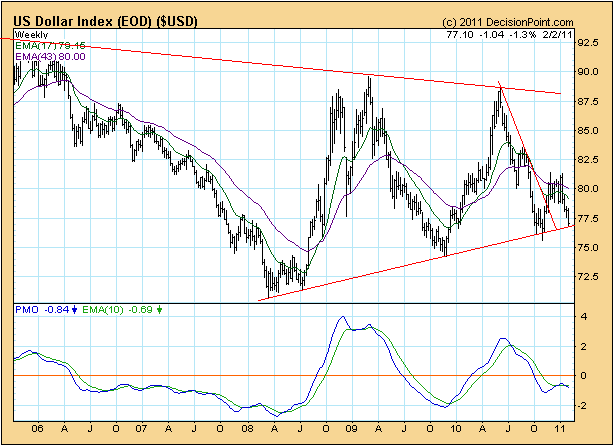Select the EMA(43) legend label

point(50,58)
